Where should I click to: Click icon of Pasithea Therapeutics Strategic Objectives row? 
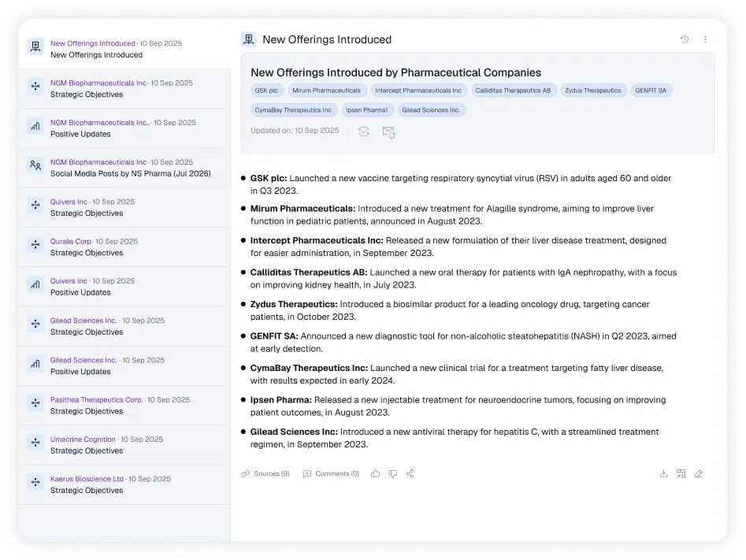pyautogui.click(x=35, y=403)
